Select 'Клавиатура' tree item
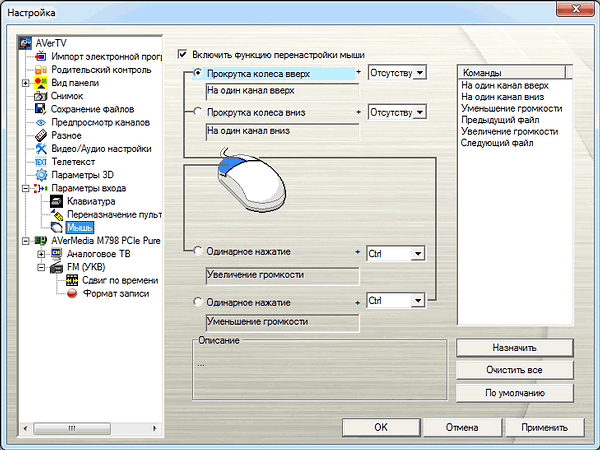 coord(91,201)
